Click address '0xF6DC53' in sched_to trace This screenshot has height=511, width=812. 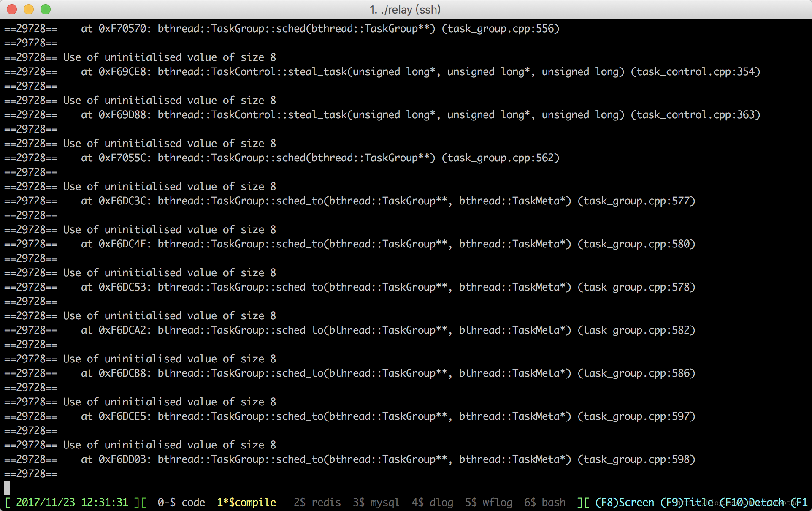(122, 287)
